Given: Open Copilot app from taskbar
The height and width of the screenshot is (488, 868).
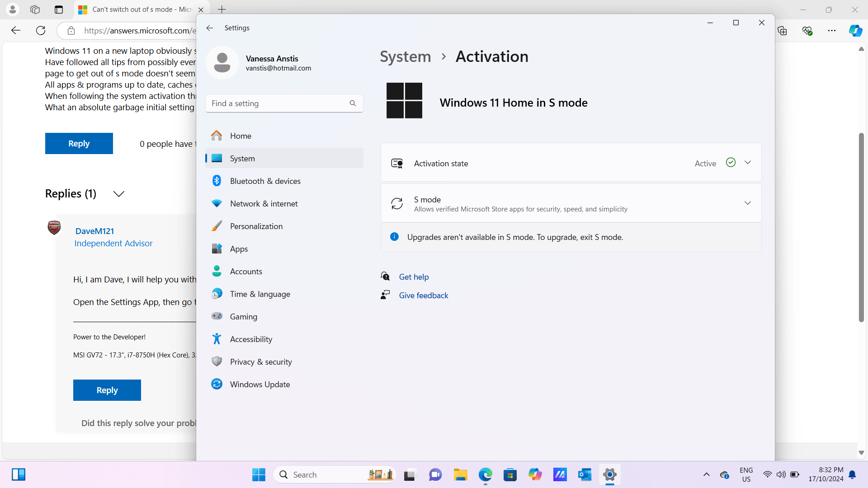Looking at the screenshot, I should [535, 474].
